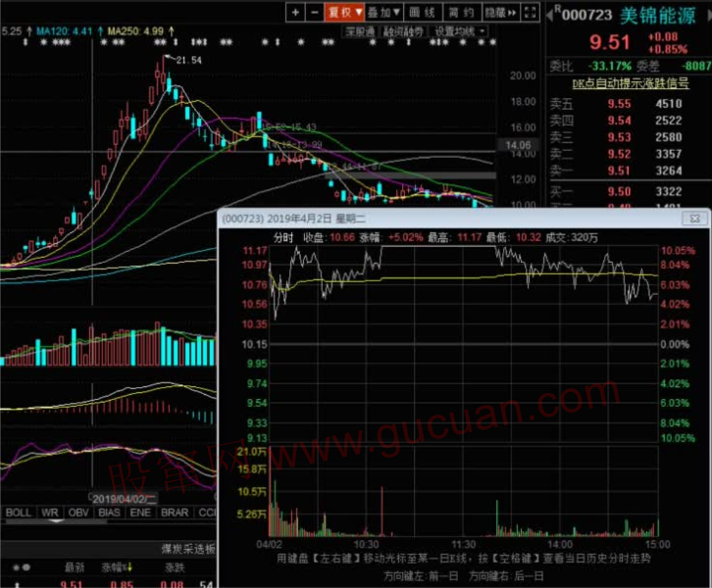Click the 卖四 price 9.54
Screen dimensions: 712x588
[620, 121]
